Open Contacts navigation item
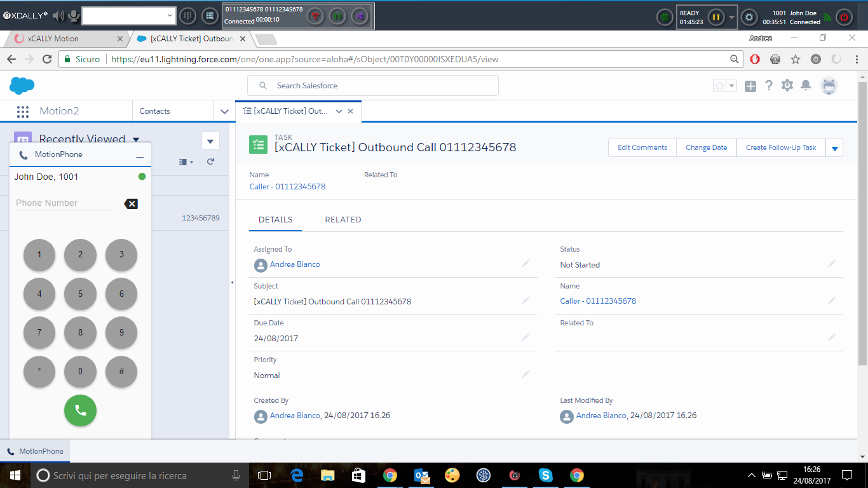Viewport: 868px width, 488px height. [x=154, y=111]
